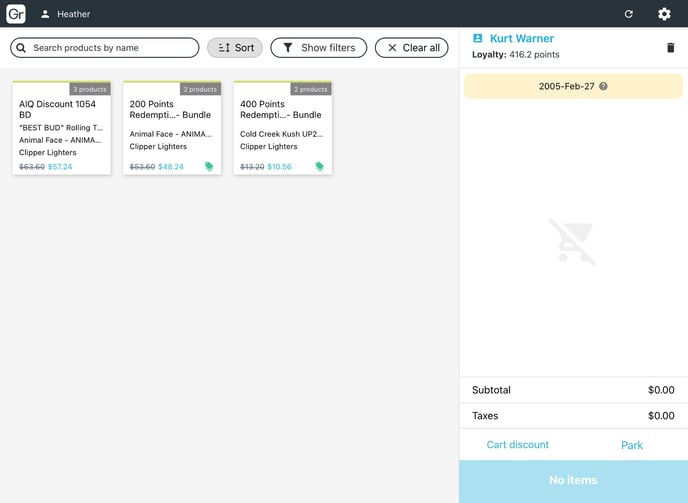Image resolution: width=688 pixels, height=503 pixels.
Task: Click the refresh icon in header
Action: pos(628,14)
